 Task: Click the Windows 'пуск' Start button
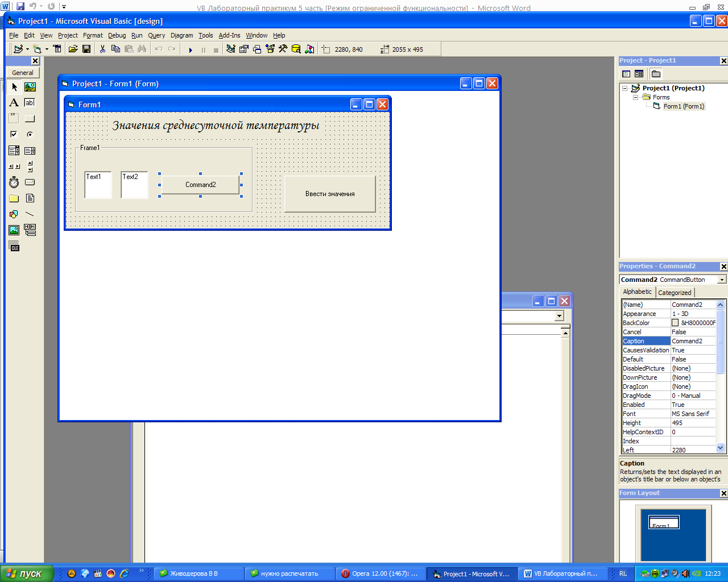[x=27, y=573]
